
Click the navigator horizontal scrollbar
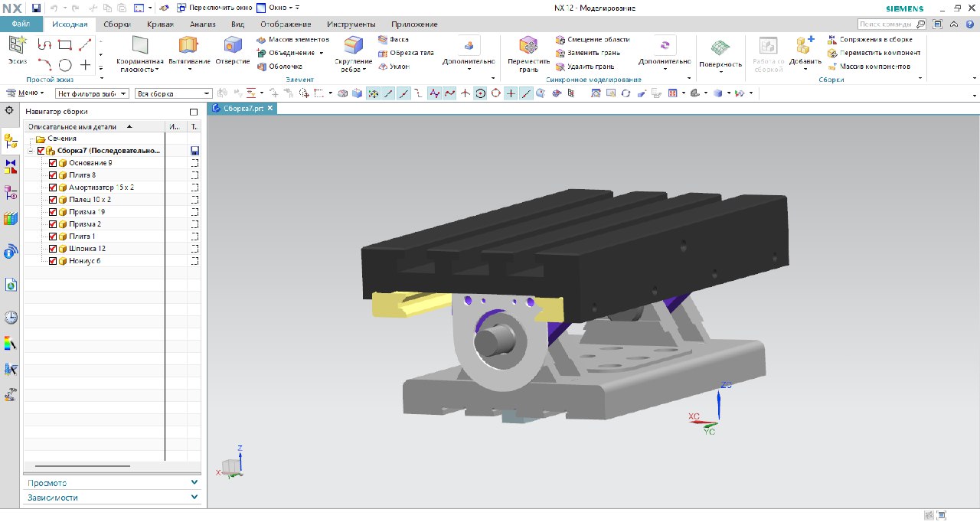point(83,466)
